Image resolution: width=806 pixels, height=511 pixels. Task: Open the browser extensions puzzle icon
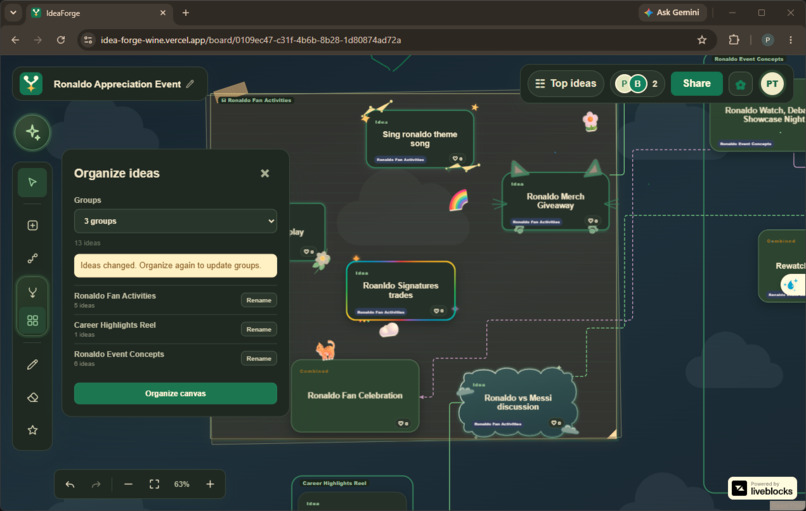(x=734, y=40)
